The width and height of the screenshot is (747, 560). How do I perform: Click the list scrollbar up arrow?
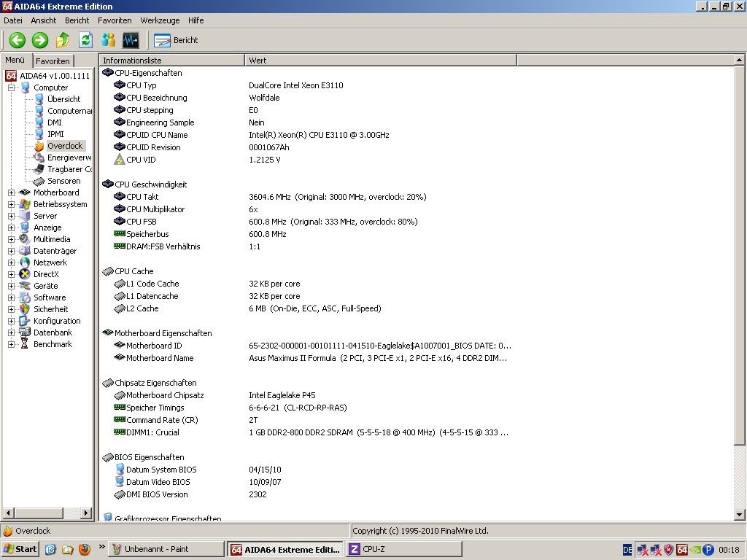click(739, 60)
